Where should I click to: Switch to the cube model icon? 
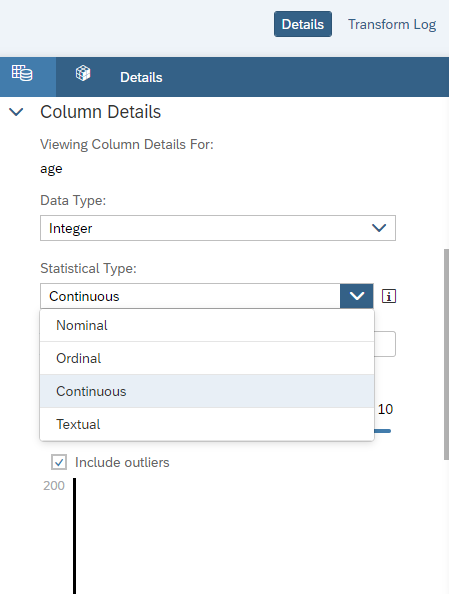[x=83, y=73]
